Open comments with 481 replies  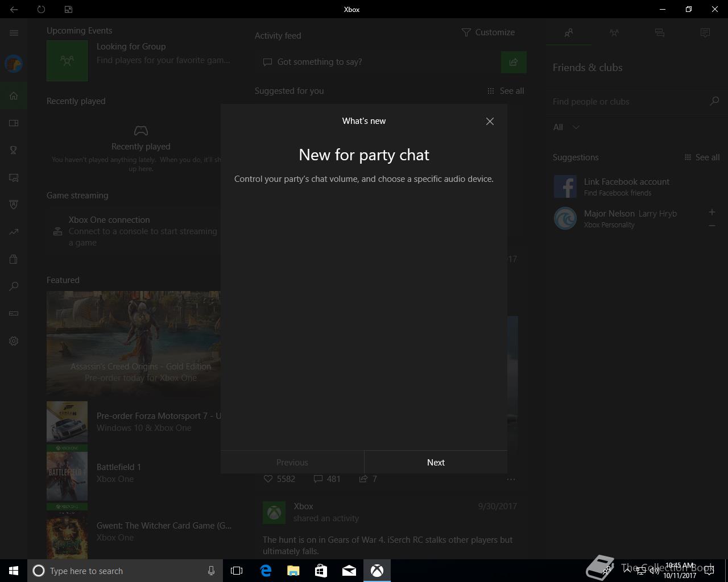point(327,479)
